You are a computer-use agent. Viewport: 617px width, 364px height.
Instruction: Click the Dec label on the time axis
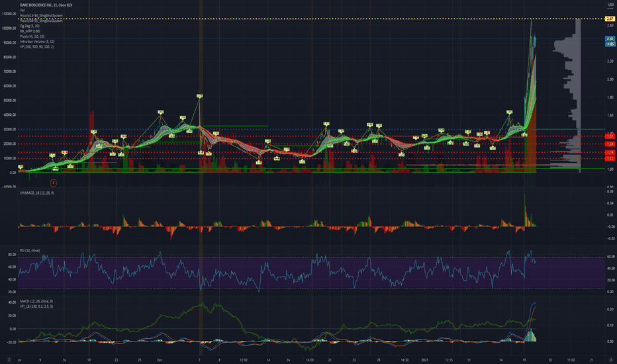(160, 359)
